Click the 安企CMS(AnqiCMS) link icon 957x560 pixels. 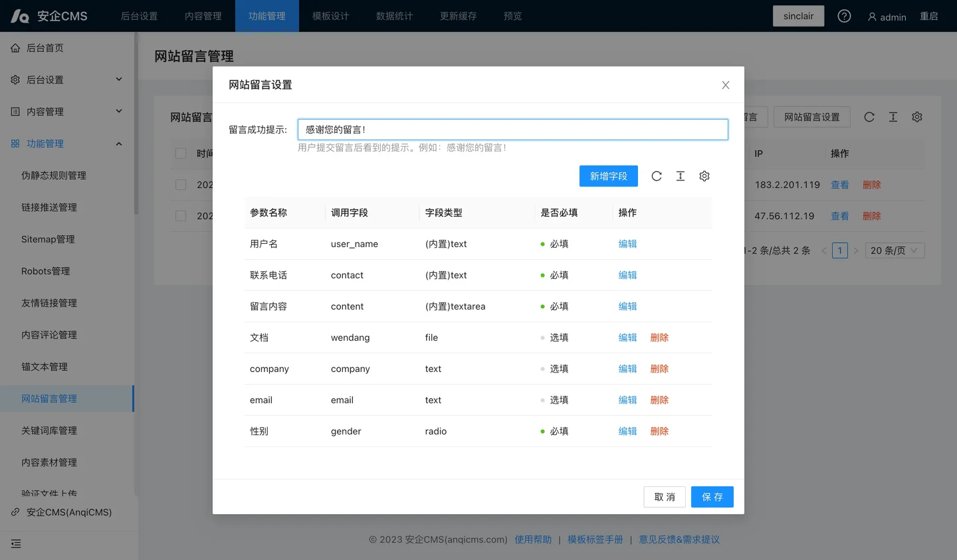pyautogui.click(x=15, y=512)
